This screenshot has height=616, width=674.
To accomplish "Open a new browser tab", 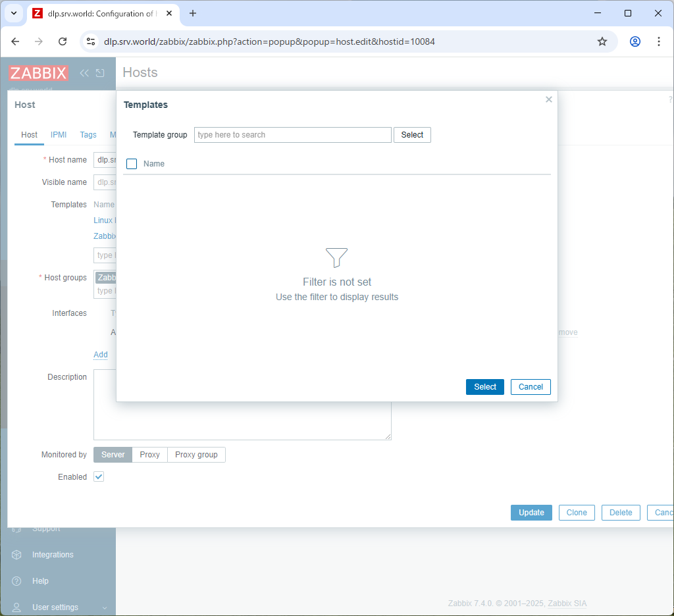I will point(193,13).
